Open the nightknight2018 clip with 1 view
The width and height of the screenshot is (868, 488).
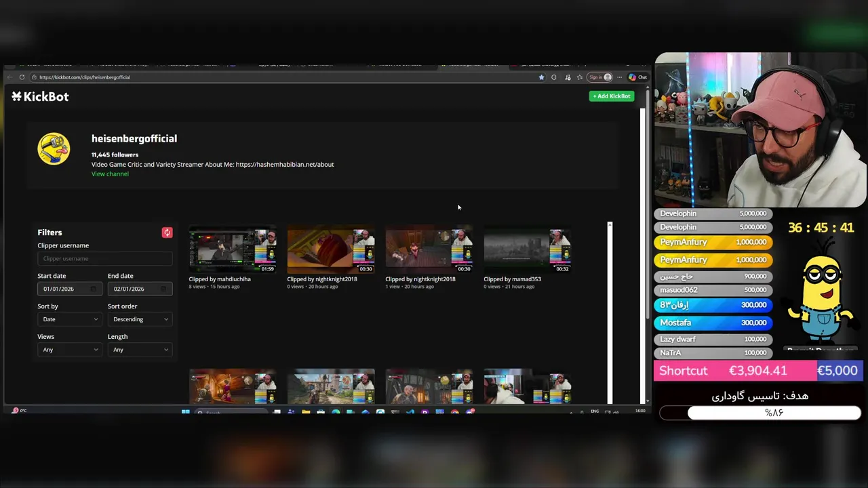coord(429,249)
